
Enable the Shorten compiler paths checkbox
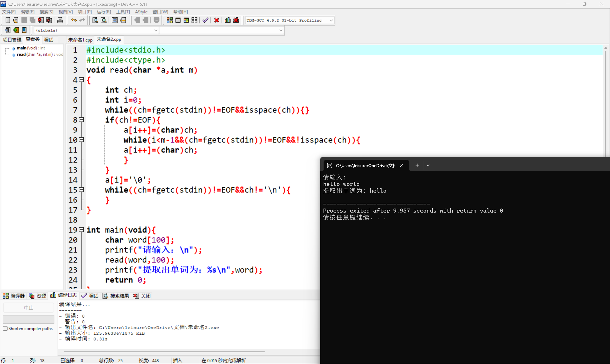(5, 329)
